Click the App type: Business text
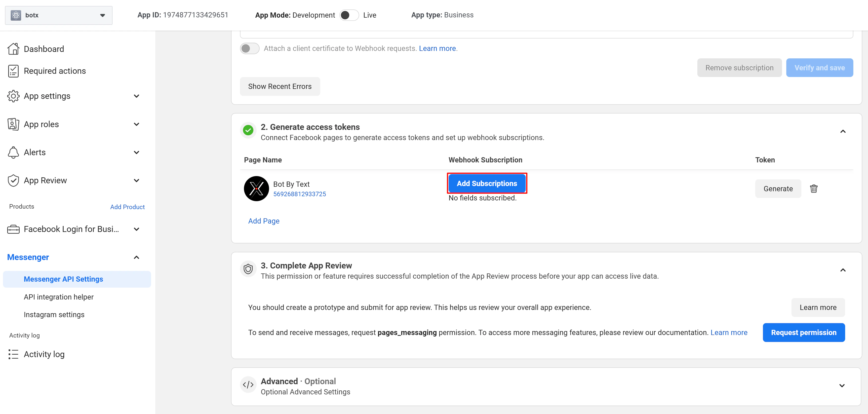 pos(442,15)
